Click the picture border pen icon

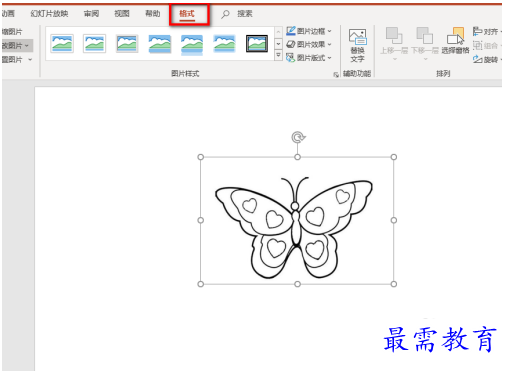(291, 31)
